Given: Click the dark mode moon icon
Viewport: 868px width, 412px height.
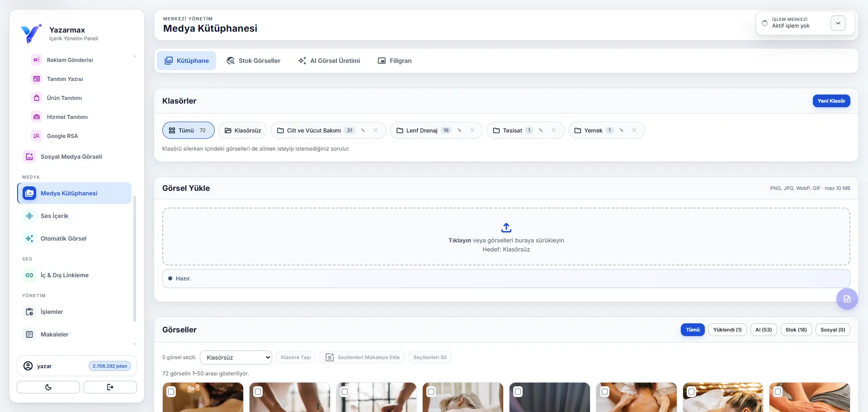Looking at the screenshot, I should coord(48,387).
